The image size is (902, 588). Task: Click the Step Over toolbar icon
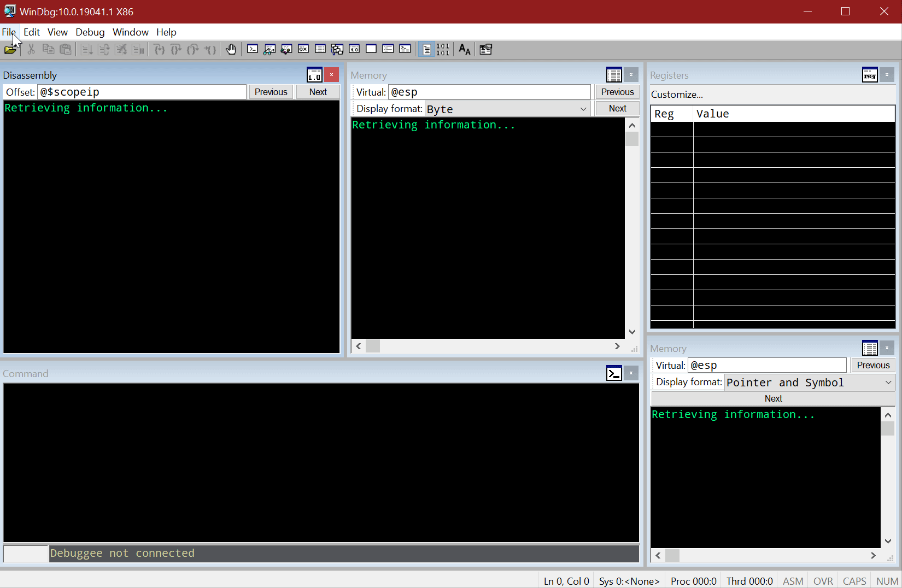click(x=176, y=49)
